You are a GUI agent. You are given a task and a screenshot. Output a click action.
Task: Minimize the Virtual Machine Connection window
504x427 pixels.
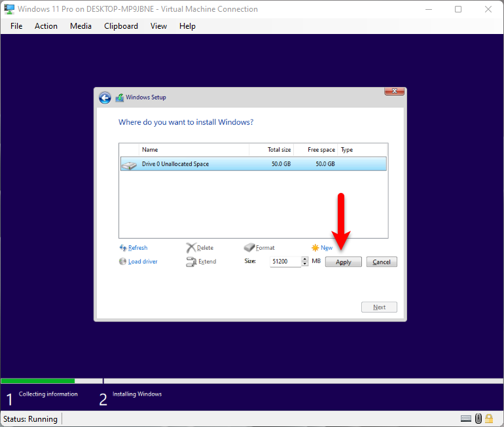(429, 9)
